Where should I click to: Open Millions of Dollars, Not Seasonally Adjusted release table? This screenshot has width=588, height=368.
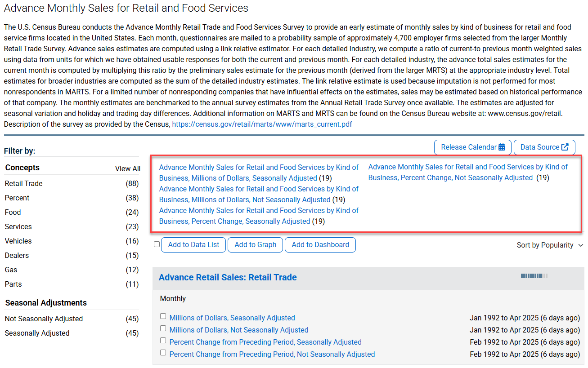[x=259, y=194]
